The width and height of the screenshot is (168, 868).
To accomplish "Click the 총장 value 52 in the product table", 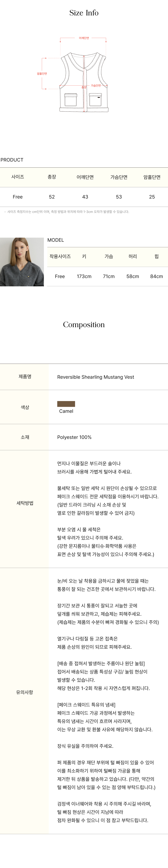I will point(52,197).
